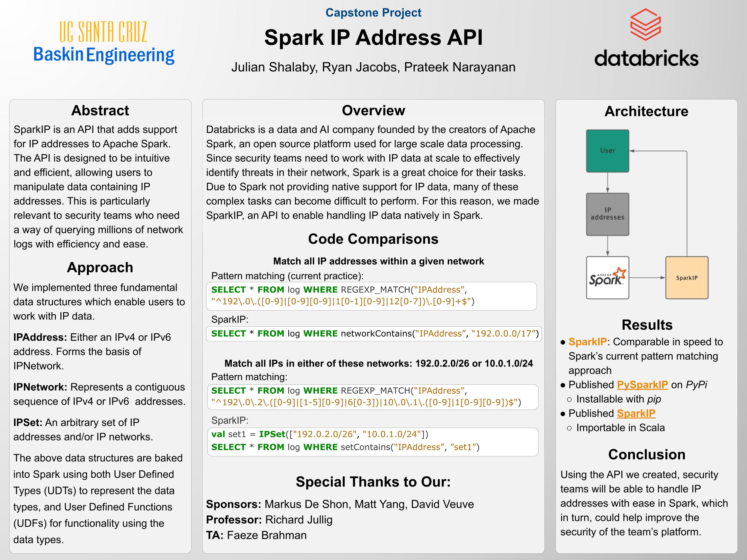Click 'Importable in Scala' bullet
Image resolution: width=747 pixels, height=560 pixels.
tap(620, 428)
